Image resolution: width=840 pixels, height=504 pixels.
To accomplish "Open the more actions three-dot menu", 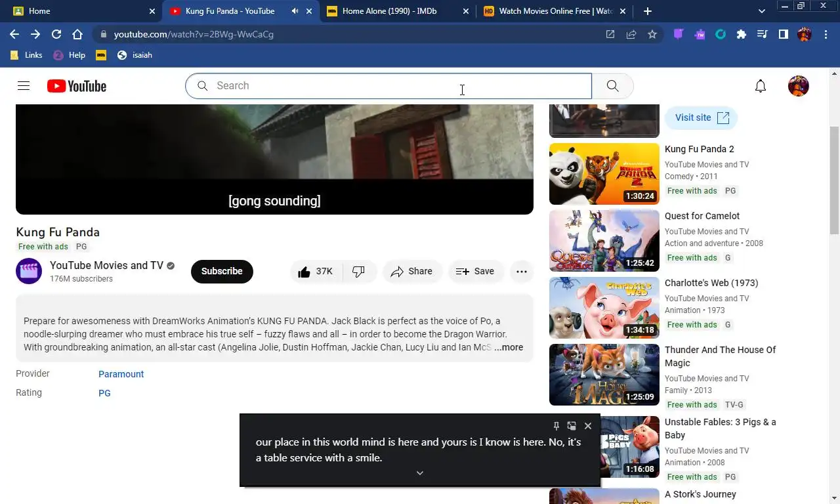I will [522, 272].
